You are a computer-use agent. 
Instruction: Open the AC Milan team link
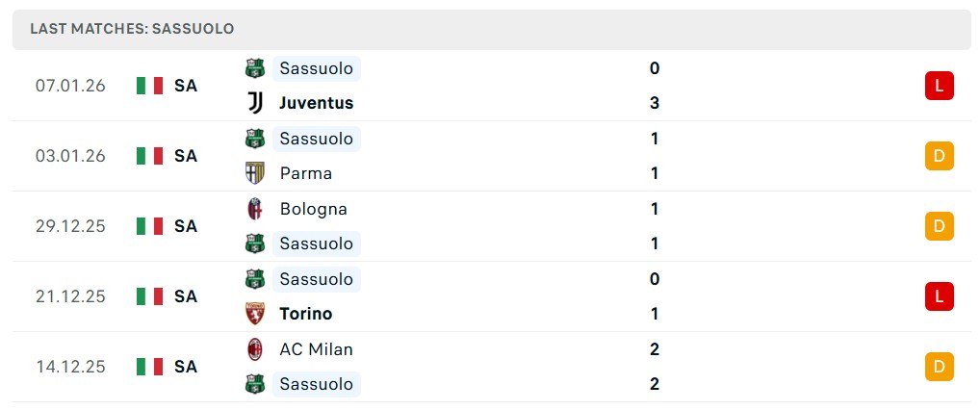pos(316,349)
